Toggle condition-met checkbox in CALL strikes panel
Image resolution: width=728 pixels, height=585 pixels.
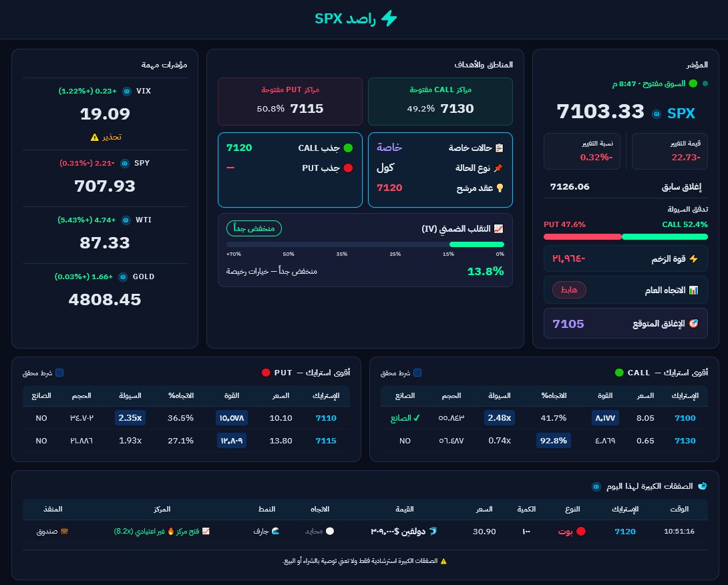417,373
